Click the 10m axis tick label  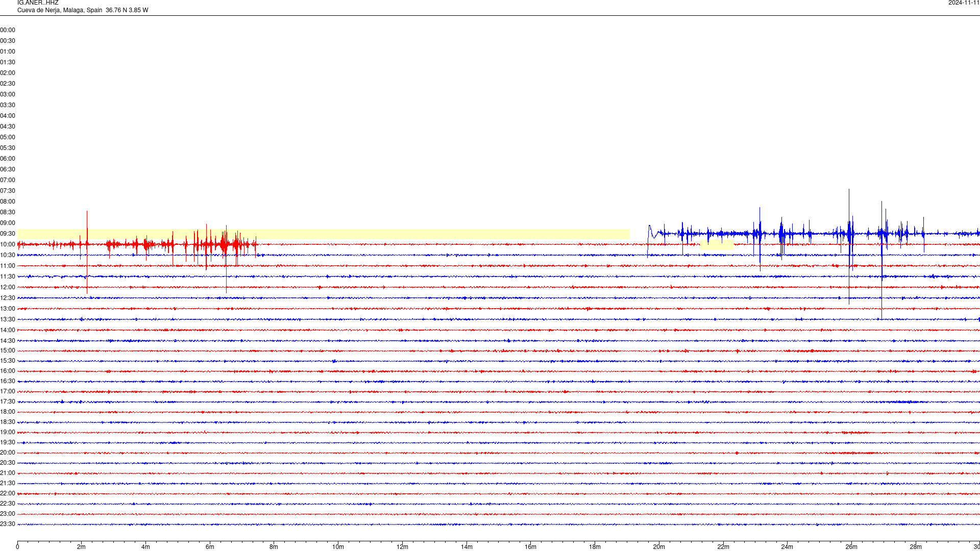coord(338,547)
